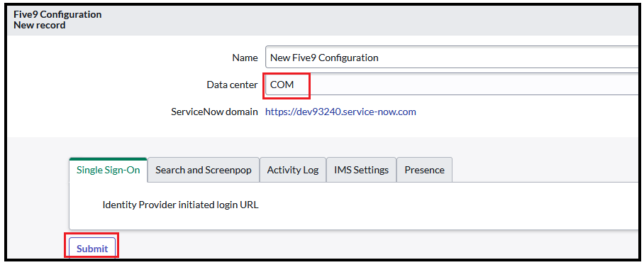Click the ServiceNow domain label
The height and width of the screenshot is (265, 644).
tap(214, 112)
